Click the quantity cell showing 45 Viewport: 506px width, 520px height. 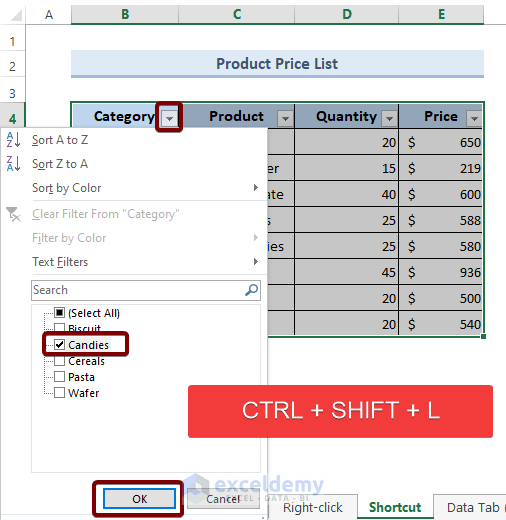tap(347, 272)
